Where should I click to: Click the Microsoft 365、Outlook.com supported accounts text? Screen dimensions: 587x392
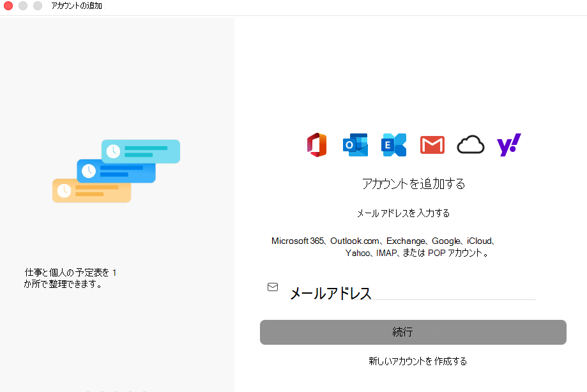tap(383, 247)
